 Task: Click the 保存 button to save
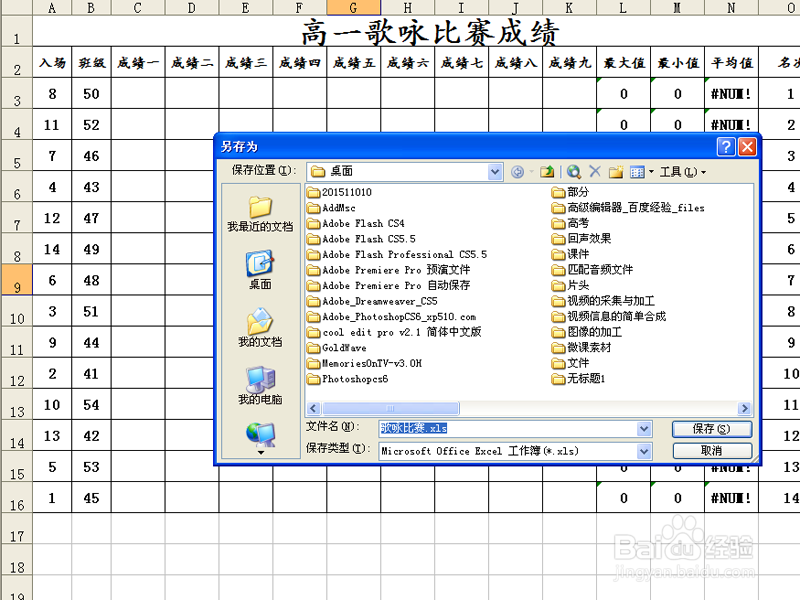711,428
